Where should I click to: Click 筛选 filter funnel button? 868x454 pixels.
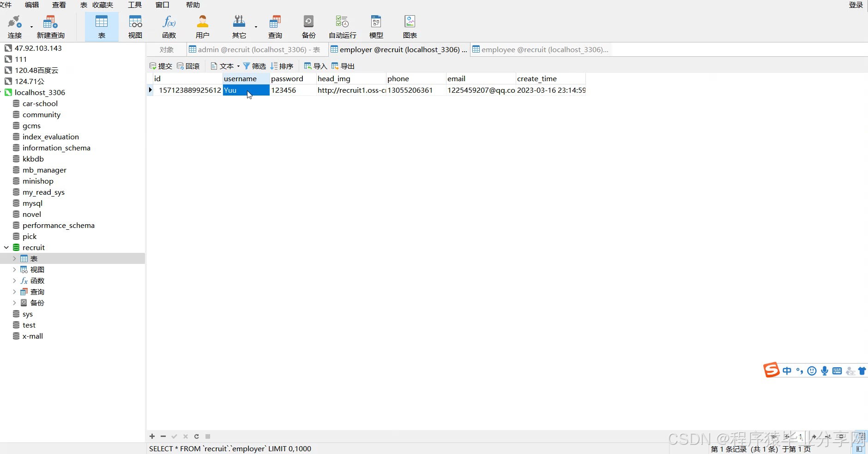pos(254,66)
